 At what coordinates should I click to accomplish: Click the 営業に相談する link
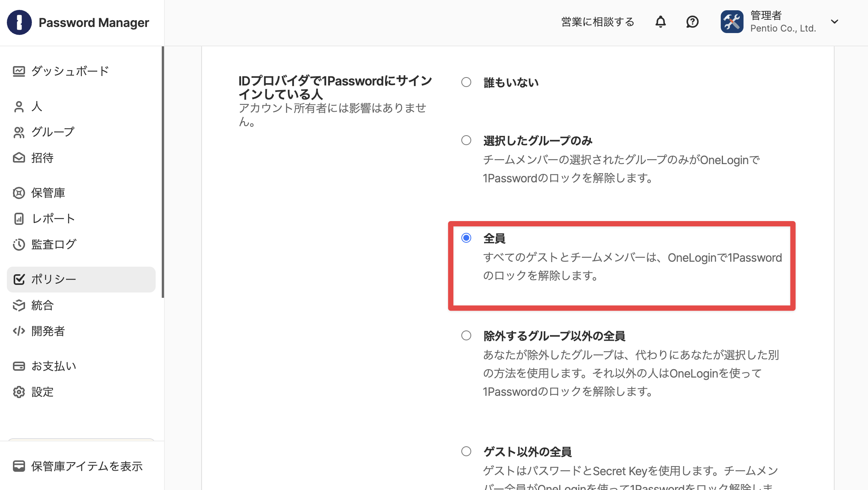click(598, 22)
